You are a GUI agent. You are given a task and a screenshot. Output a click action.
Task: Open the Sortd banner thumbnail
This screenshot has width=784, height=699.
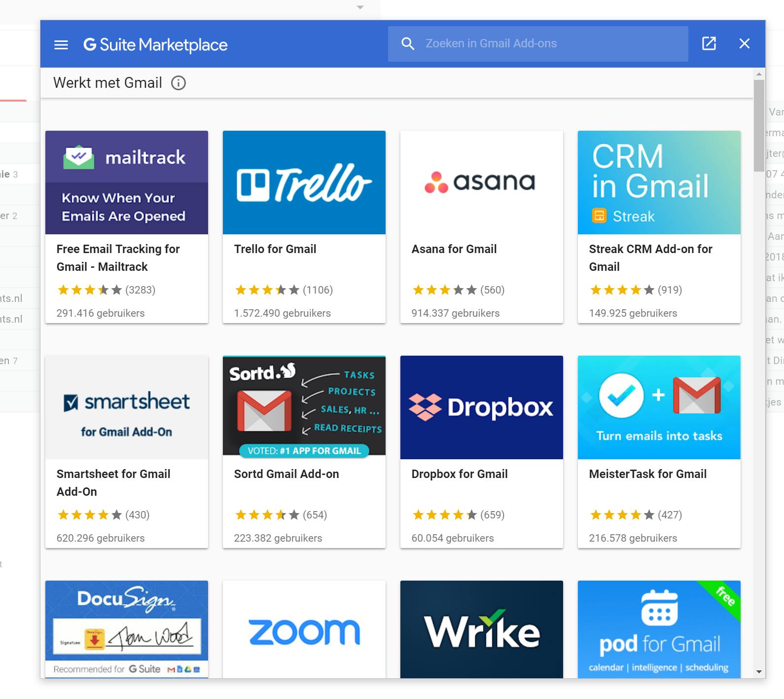304,407
